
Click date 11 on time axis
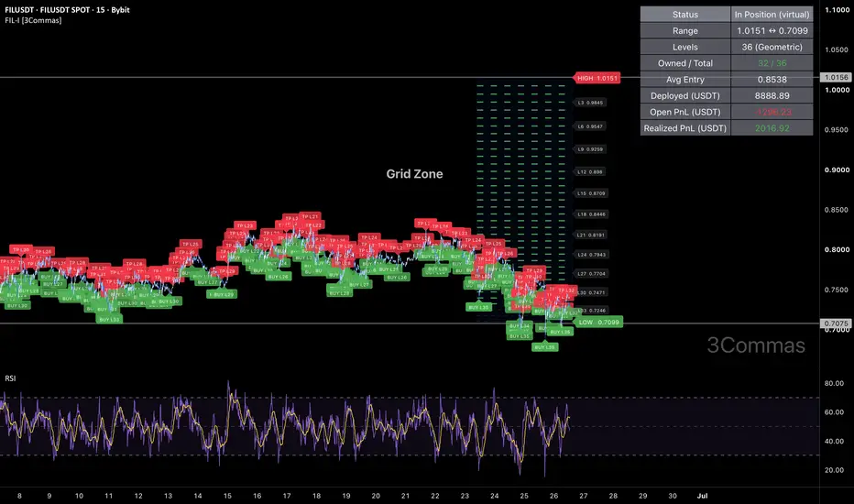click(x=109, y=496)
